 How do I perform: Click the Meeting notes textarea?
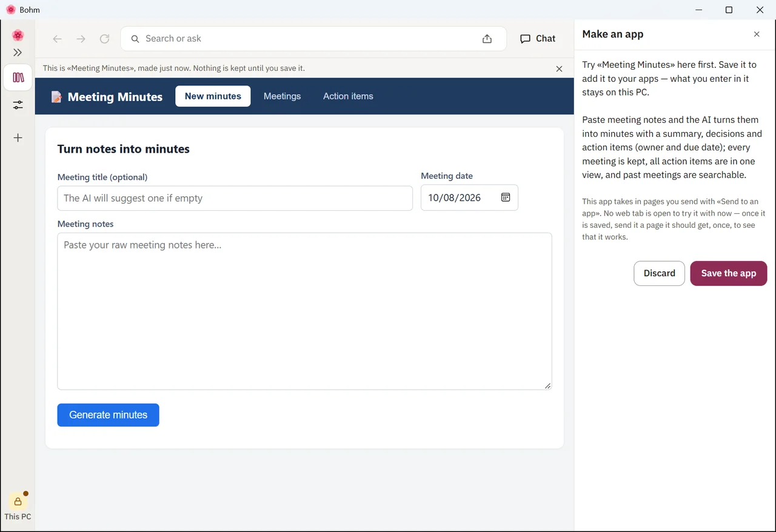304,311
